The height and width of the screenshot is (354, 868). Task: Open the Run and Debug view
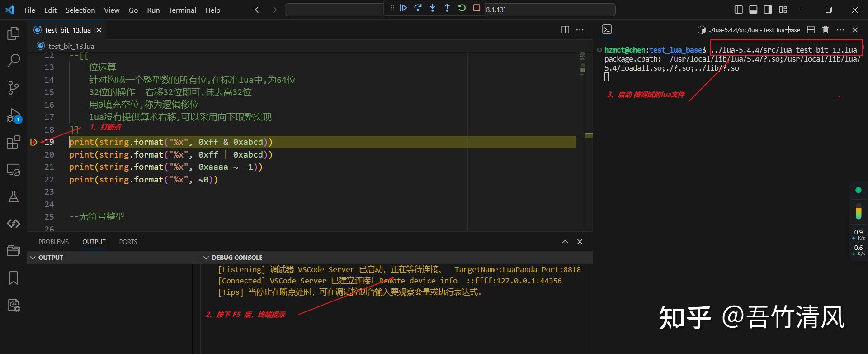[14, 115]
